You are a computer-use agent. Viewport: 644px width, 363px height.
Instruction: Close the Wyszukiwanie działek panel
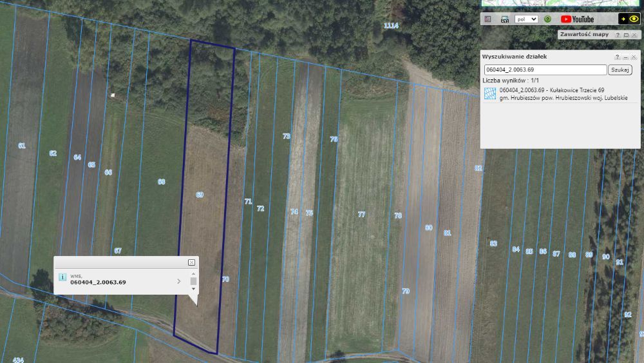634,57
